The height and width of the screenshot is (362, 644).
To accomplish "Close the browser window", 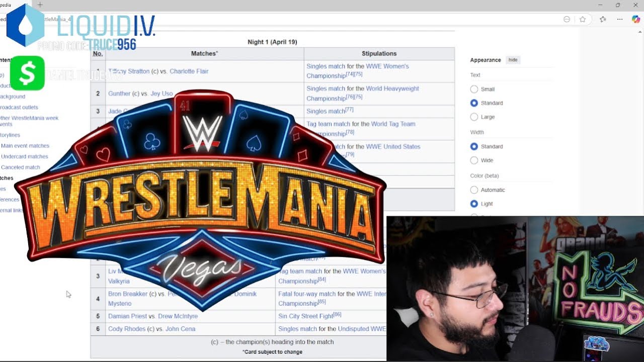I will [635, 5].
